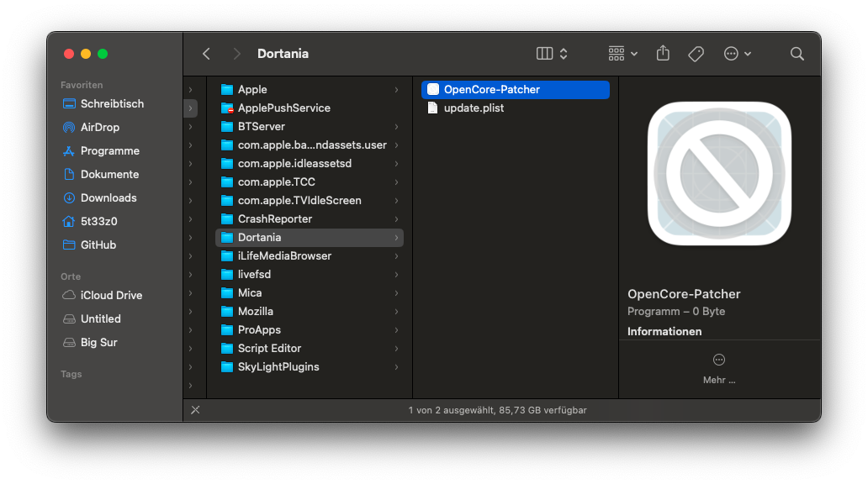Click the Share toolbar icon
The width and height of the screenshot is (868, 484).
pos(663,53)
